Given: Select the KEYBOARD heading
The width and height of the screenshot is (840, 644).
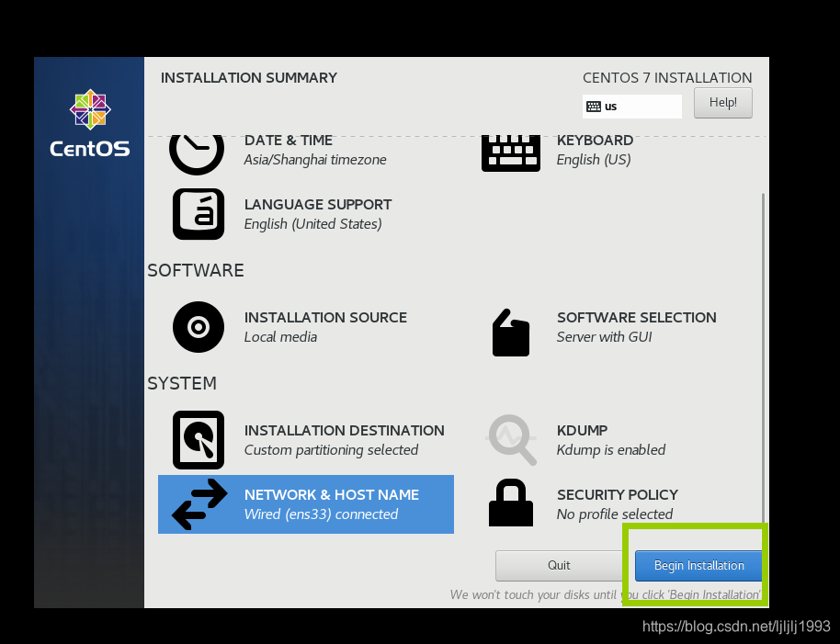Looking at the screenshot, I should tap(595, 141).
